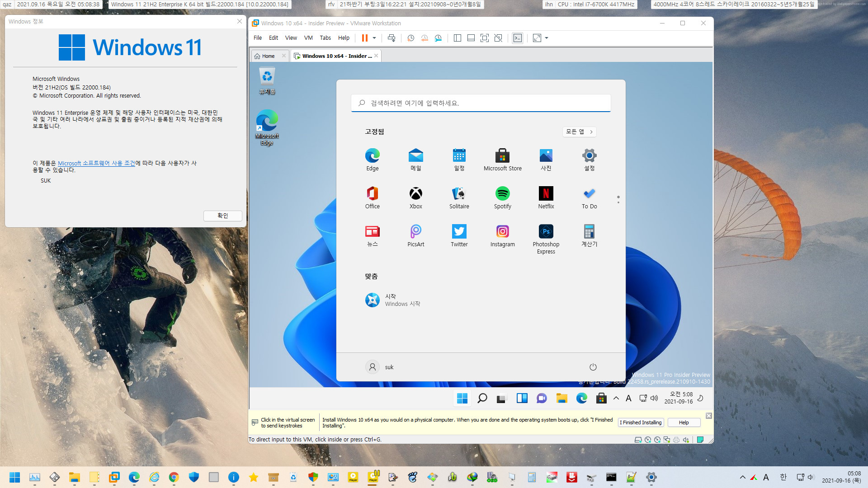Click the stretch guest free-view icon

(537, 38)
